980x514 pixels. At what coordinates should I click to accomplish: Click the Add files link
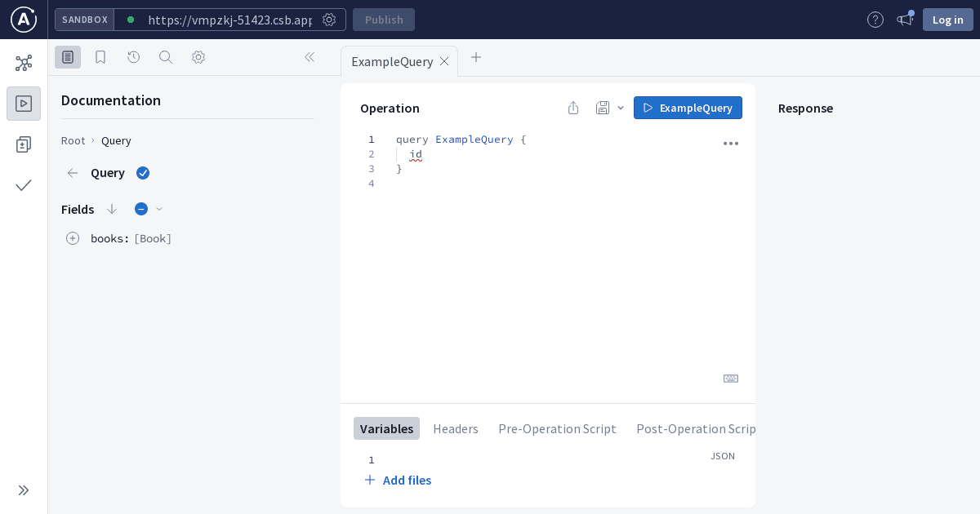(398, 480)
